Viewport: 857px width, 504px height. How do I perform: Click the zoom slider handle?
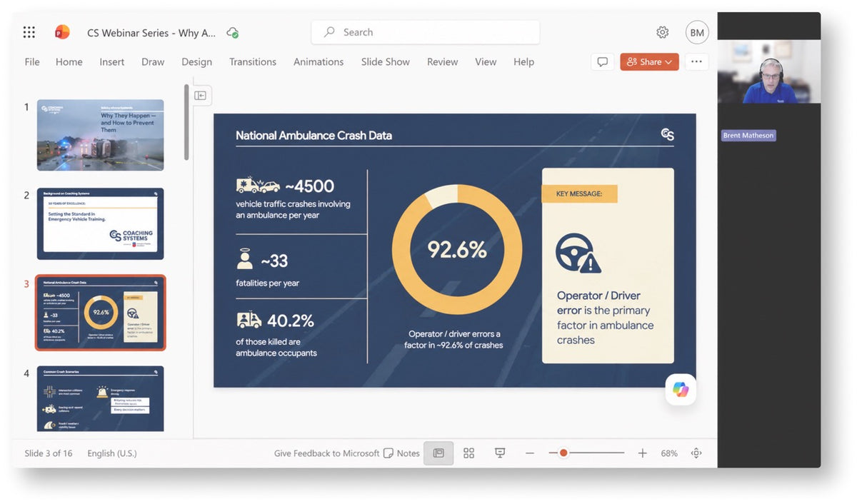(x=563, y=453)
